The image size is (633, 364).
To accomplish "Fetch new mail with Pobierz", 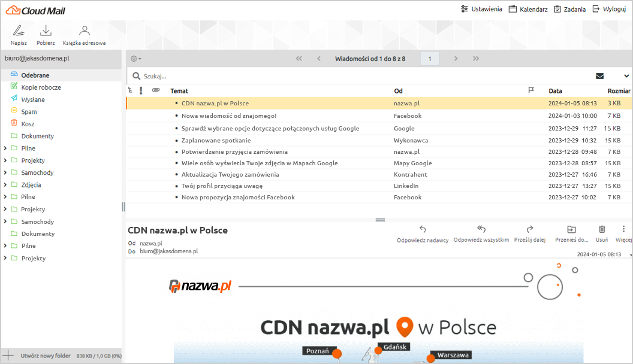I will click(46, 35).
